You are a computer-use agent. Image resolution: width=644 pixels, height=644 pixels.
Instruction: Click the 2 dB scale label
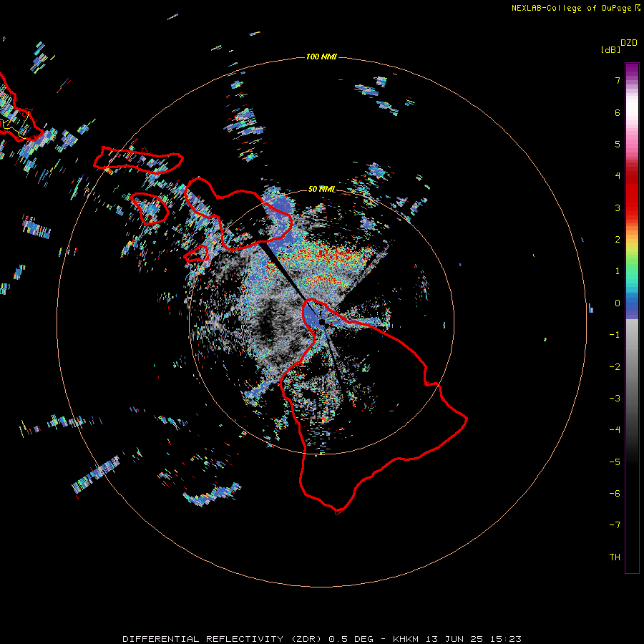pyautogui.click(x=618, y=240)
